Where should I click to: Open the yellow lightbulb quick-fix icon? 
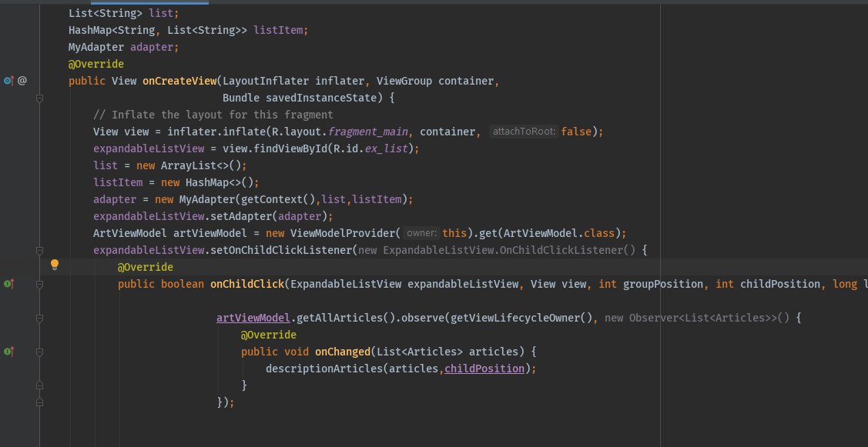tap(54, 265)
